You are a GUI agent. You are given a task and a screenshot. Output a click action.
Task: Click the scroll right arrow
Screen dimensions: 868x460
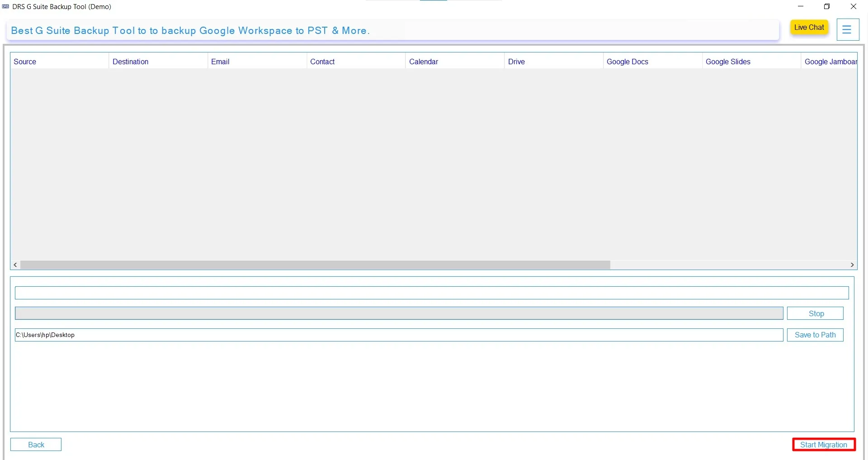point(852,265)
